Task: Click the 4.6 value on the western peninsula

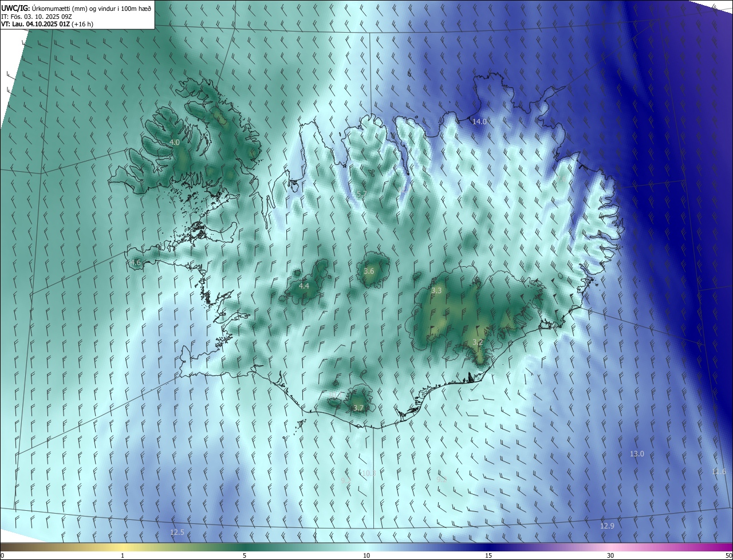Action: [136, 263]
